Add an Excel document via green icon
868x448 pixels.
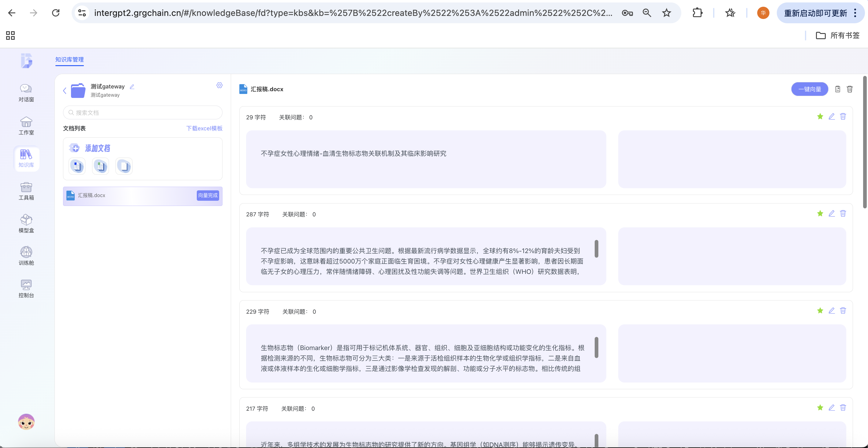(x=100, y=166)
